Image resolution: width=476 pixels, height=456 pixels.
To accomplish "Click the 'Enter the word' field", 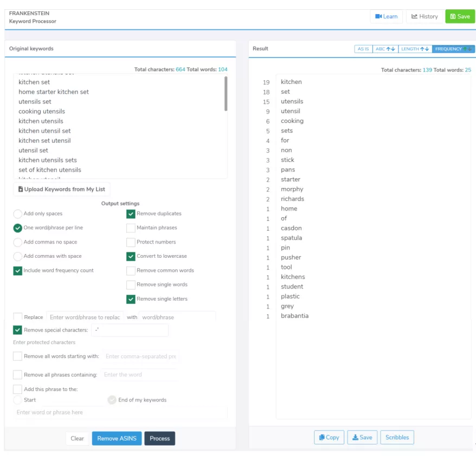I will [139, 374].
